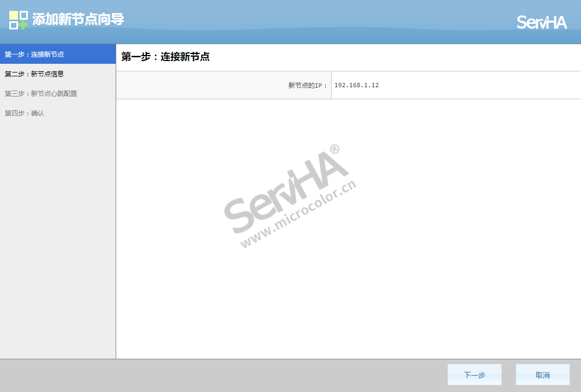Click the 第一步：连接新节点 page heading
This screenshot has width=581, height=392.
[165, 57]
